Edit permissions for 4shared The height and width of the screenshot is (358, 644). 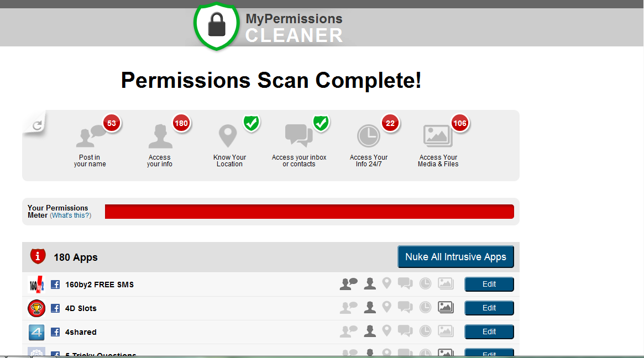pyautogui.click(x=489, y=331)
